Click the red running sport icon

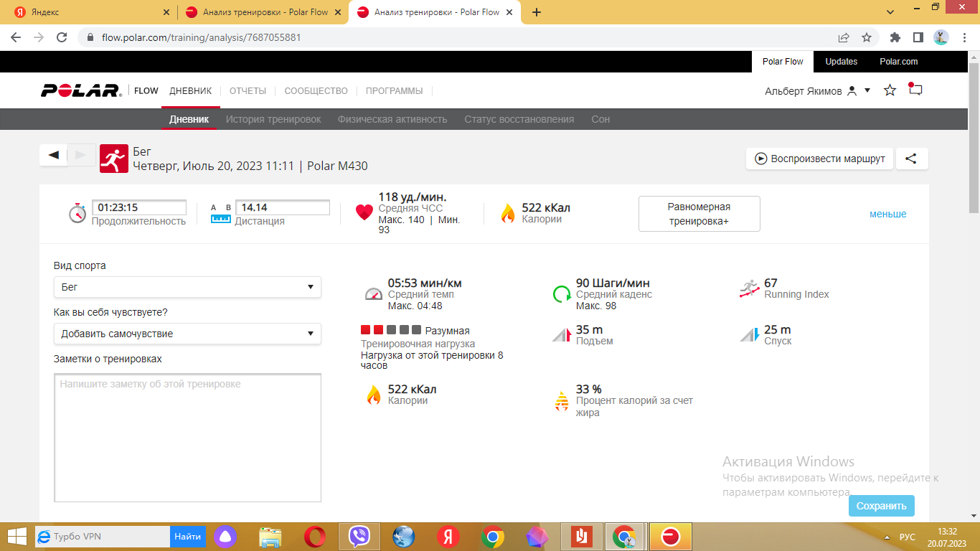click(113, 159)
